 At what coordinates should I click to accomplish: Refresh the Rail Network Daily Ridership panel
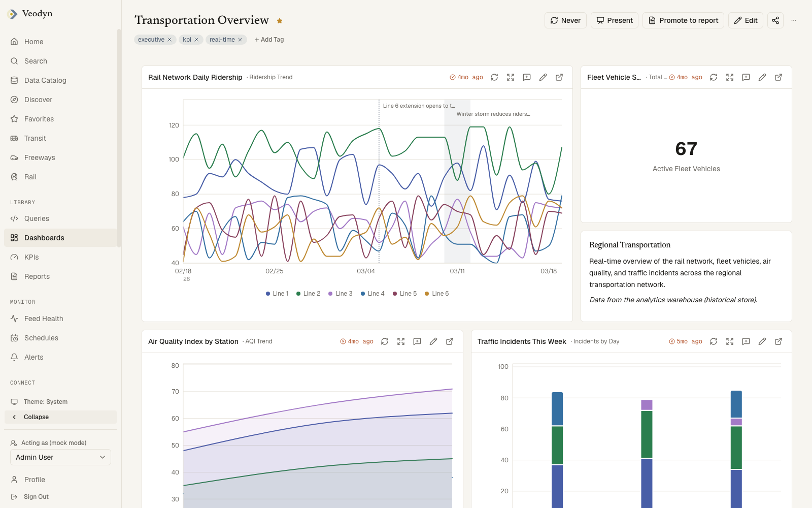pyautogui.click(x=494, y=77)
